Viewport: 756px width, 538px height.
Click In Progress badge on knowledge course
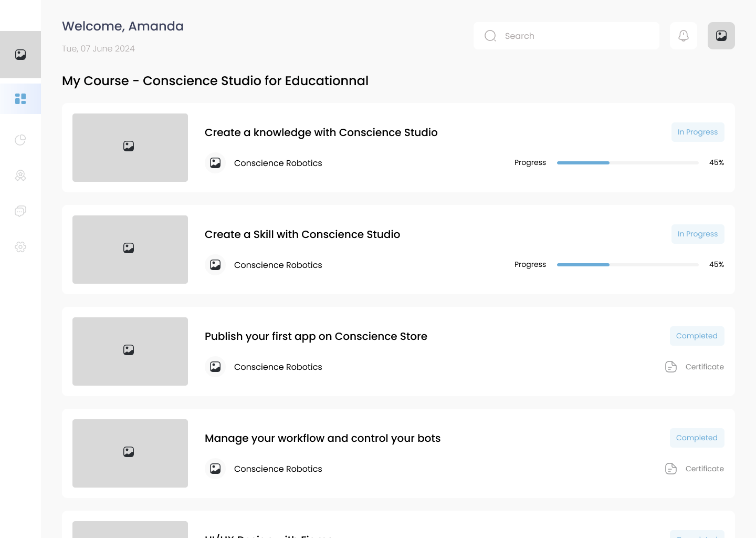click(x=698, y=132)
